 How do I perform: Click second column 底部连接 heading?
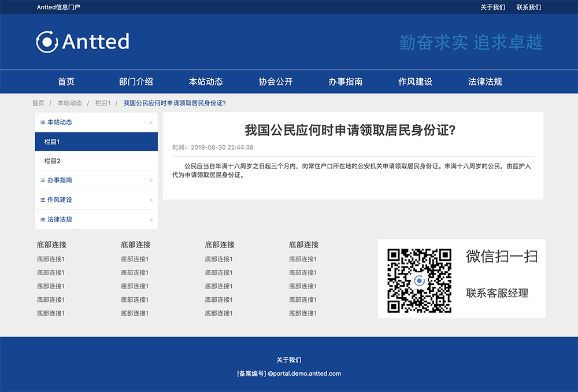(x=136, y=245)
